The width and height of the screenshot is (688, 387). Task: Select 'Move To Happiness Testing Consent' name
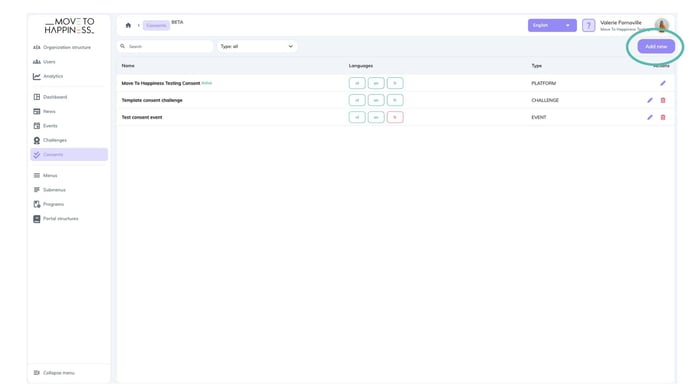161,83
